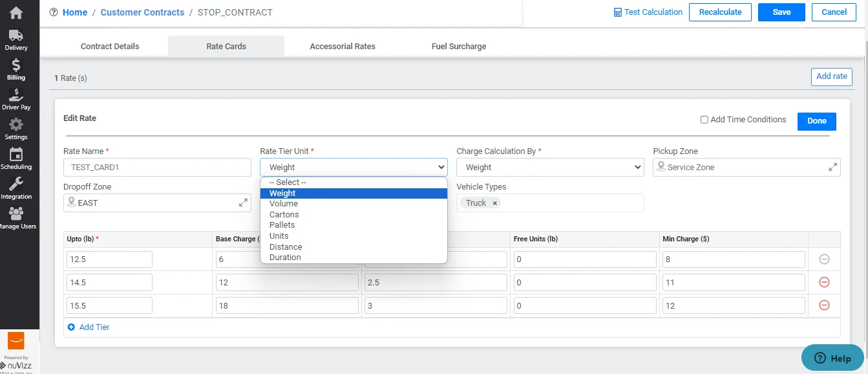This screenshot has width=868, height=374.
Task: Select Volume from Rate Tier Unit list
Action: pos(284,204)
